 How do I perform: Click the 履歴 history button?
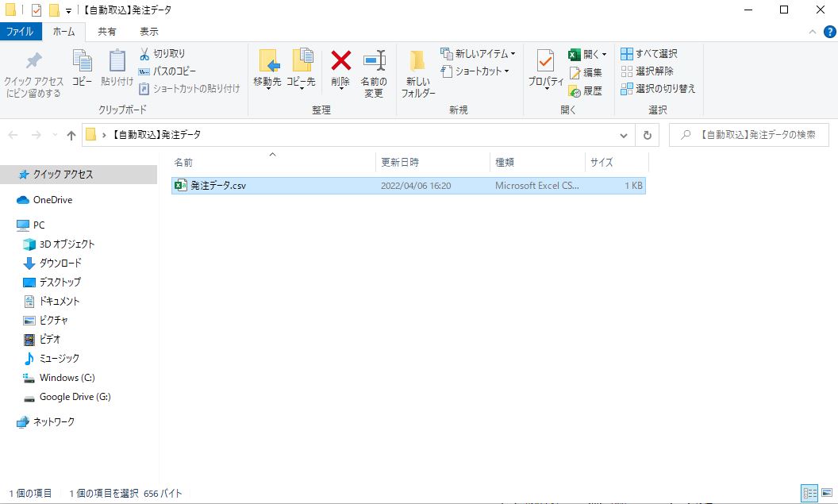586,91
